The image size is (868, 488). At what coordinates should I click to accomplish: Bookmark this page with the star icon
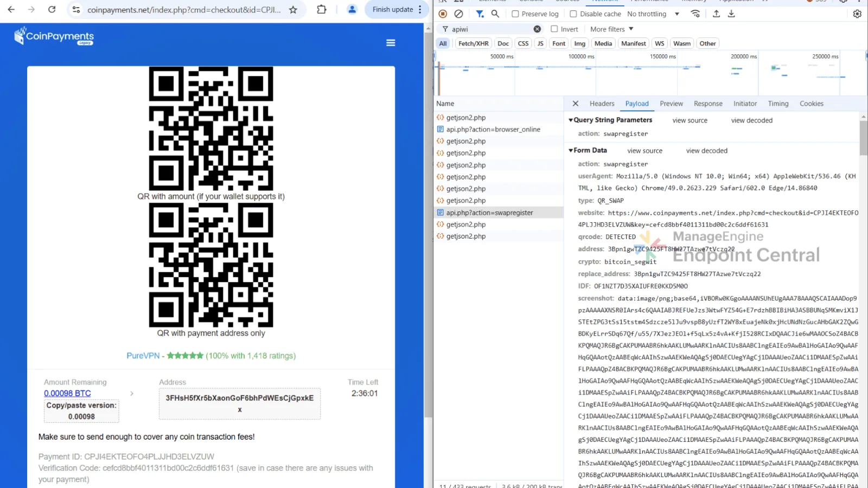pos(293,10)
